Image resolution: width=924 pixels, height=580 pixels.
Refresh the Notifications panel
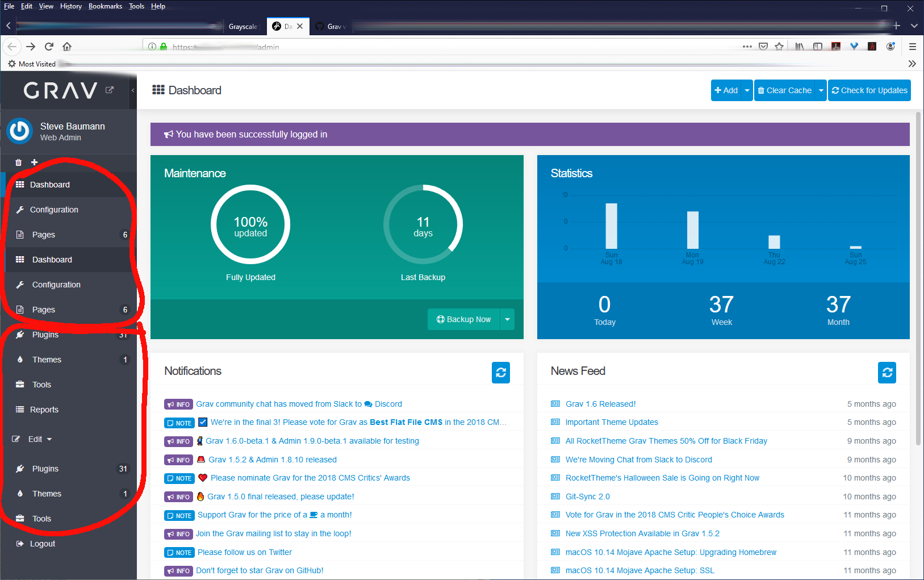500,373
